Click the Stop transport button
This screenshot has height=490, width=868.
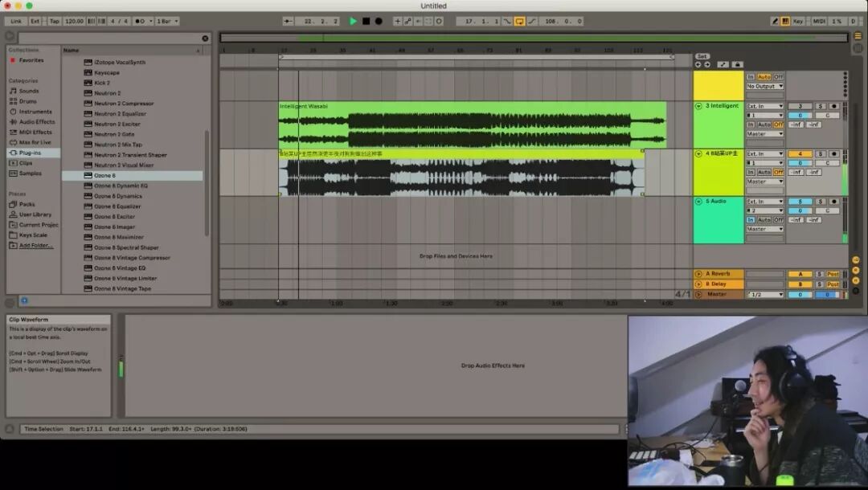click(x=366, y=21)
